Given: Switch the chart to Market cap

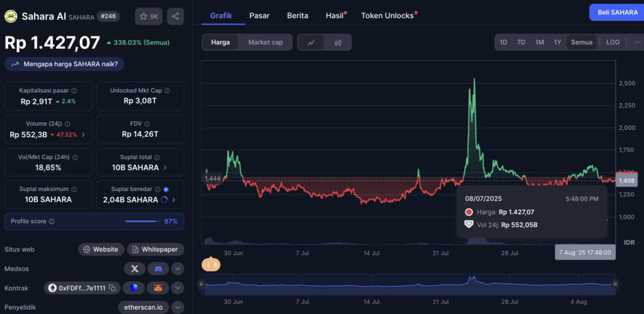Looking at the screenshot, I should pyautogui.click(x=265, y=42).
